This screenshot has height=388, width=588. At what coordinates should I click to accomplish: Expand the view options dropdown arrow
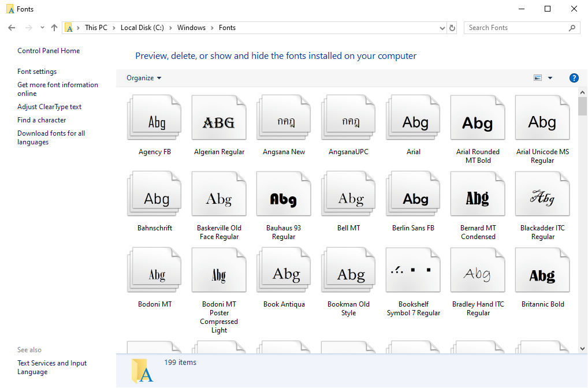point(550,78)
